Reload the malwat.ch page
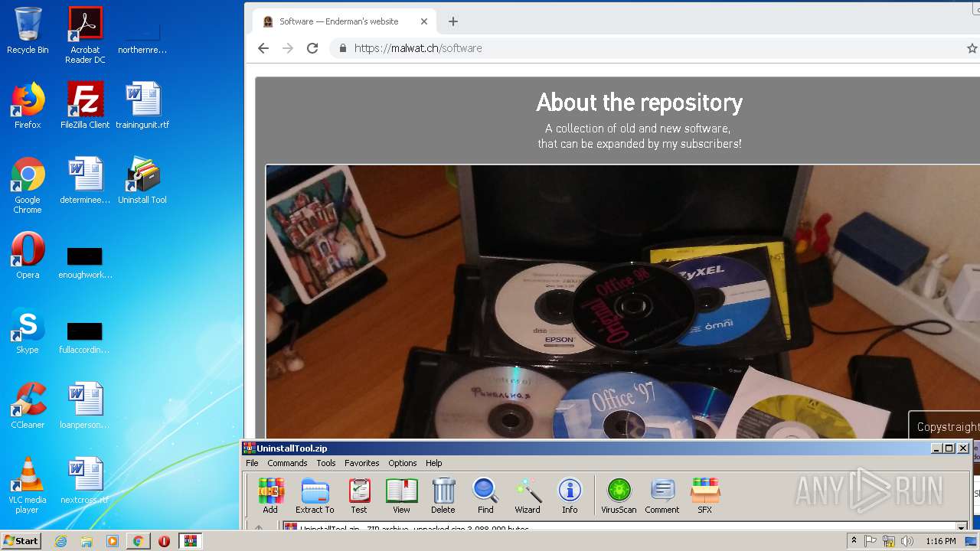 click(x=312, y=48)
